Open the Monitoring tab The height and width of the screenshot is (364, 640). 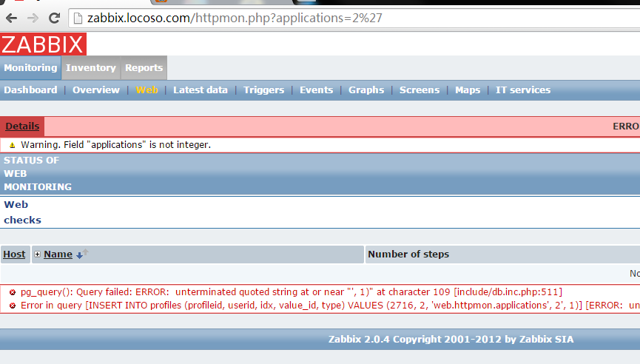(30, 68)
